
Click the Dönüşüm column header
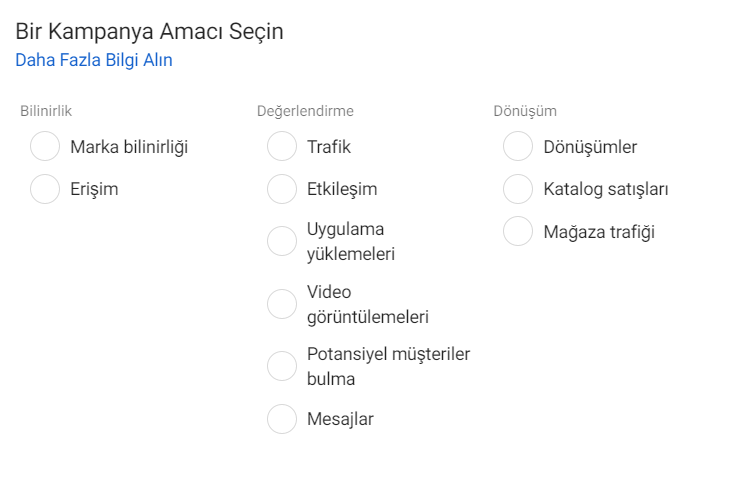click(x=525, y=111)
